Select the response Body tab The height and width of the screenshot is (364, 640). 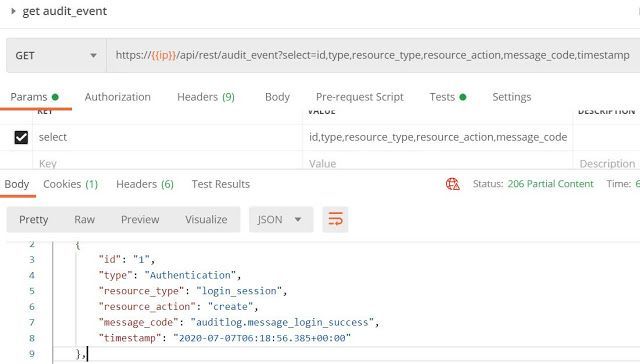(x=17, y=184)
